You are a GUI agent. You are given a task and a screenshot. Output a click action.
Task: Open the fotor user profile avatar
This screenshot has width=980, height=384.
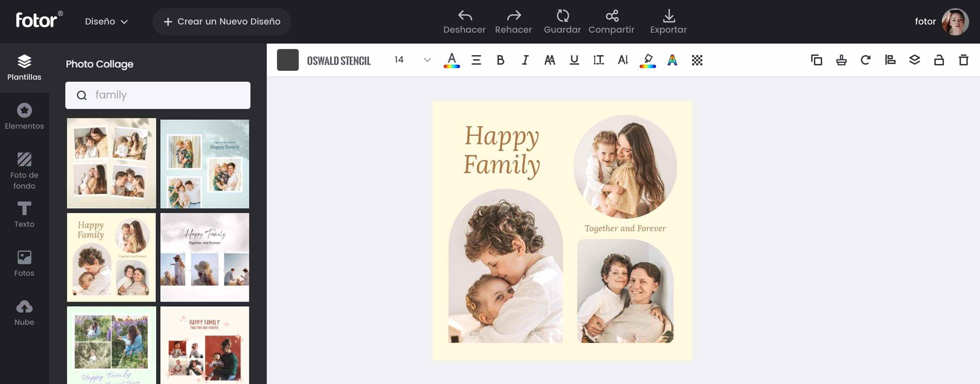coord(955,22)
